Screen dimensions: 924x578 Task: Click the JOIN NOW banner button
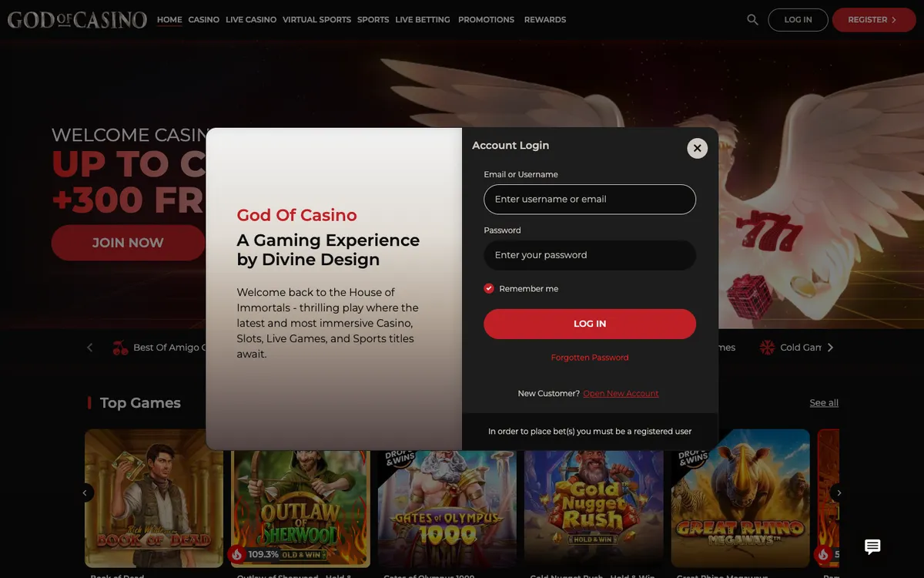tap(128, 243)
